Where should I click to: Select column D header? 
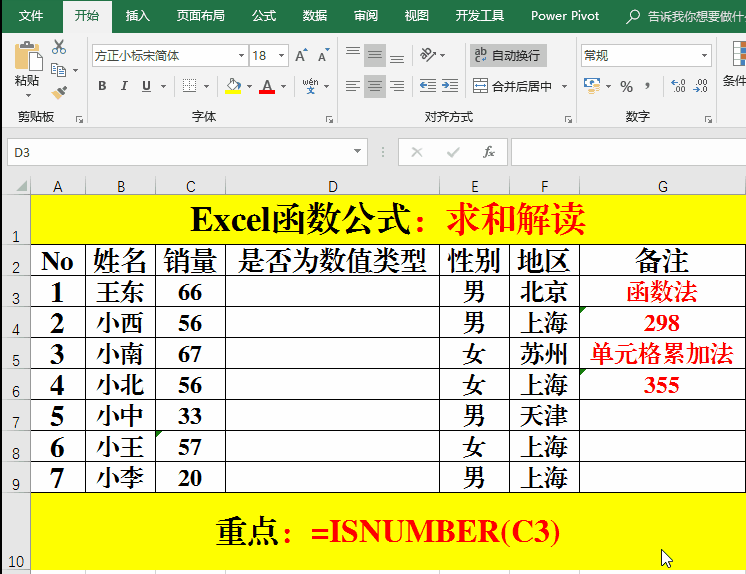[333, 186]
